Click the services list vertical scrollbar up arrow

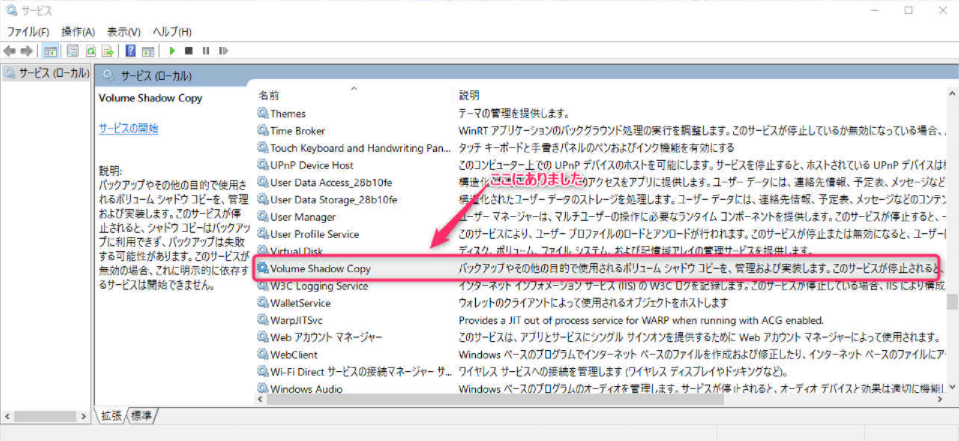pos(952,94)
